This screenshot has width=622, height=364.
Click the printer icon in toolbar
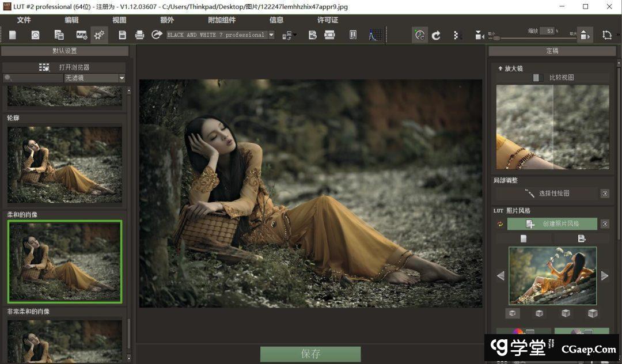[x=139, y=35]
